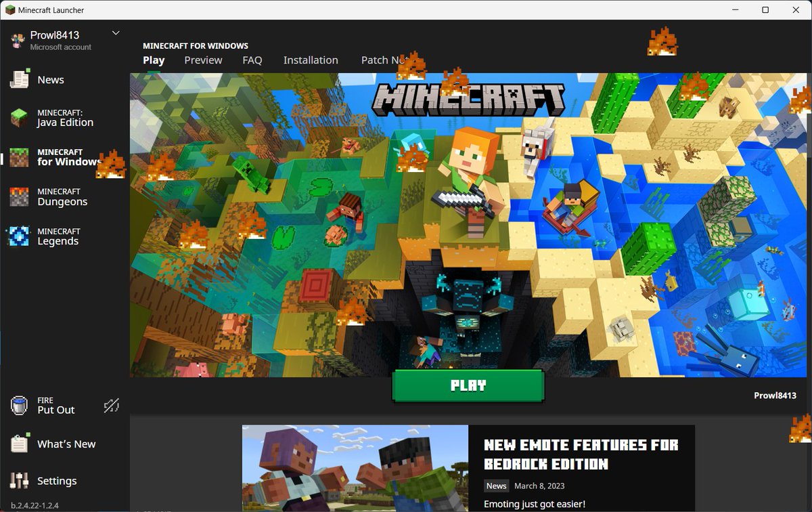Open Minecraft Legends icon in sidebar
The width and height of the screenshot is (812, 512).
tap(18, 236)
